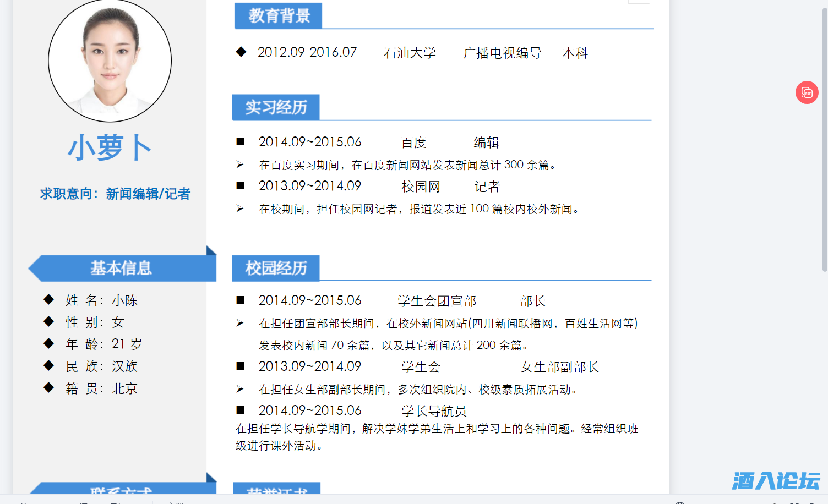The height and width of the screenshot is (504, 828).
Task: Click the name 小萝卜 title text
Action: [x=110, y=147]
